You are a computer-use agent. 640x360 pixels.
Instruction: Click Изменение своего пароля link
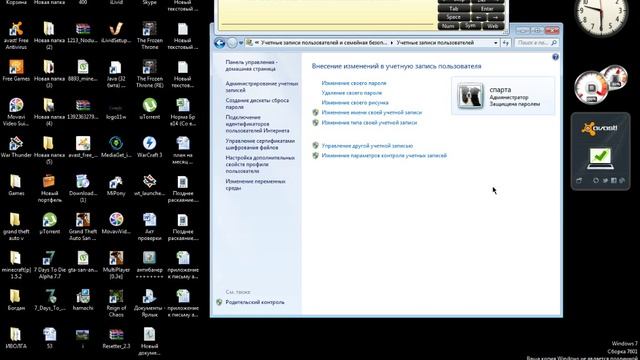353,83
